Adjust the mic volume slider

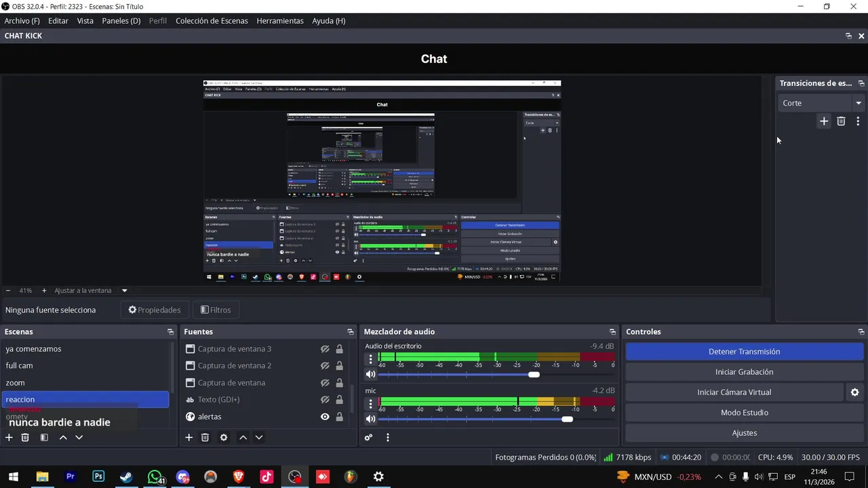(x=567, y=419)
